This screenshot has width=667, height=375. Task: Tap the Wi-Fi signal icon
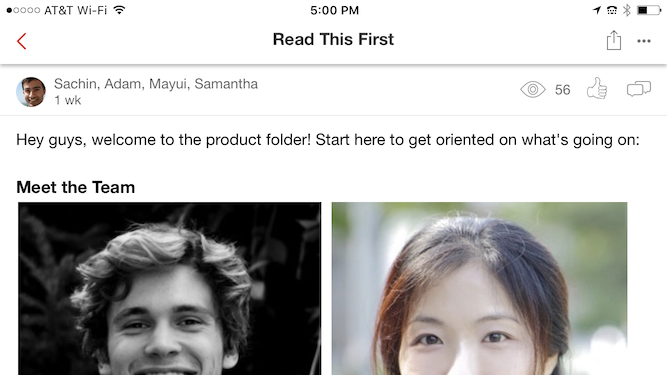point(120,10)
